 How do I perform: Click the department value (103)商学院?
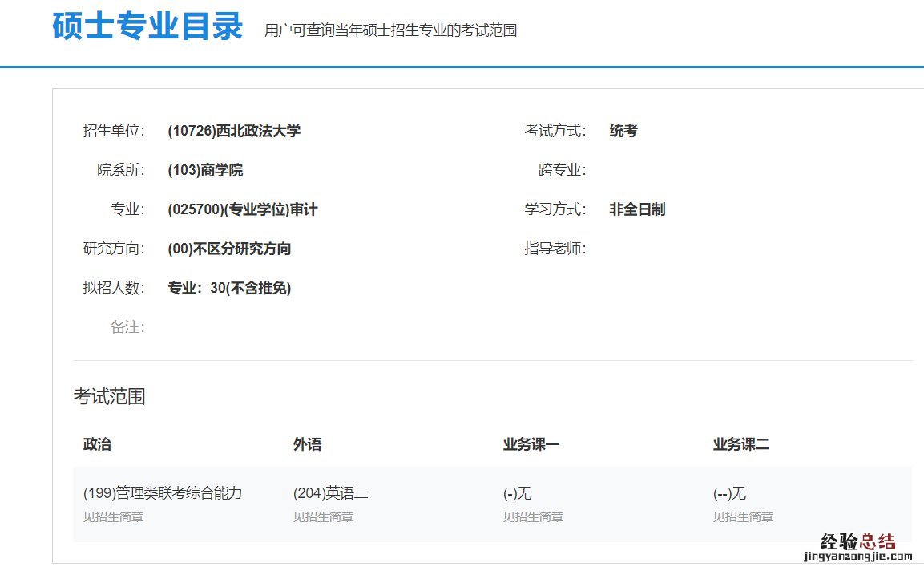[x=205, y=170]
